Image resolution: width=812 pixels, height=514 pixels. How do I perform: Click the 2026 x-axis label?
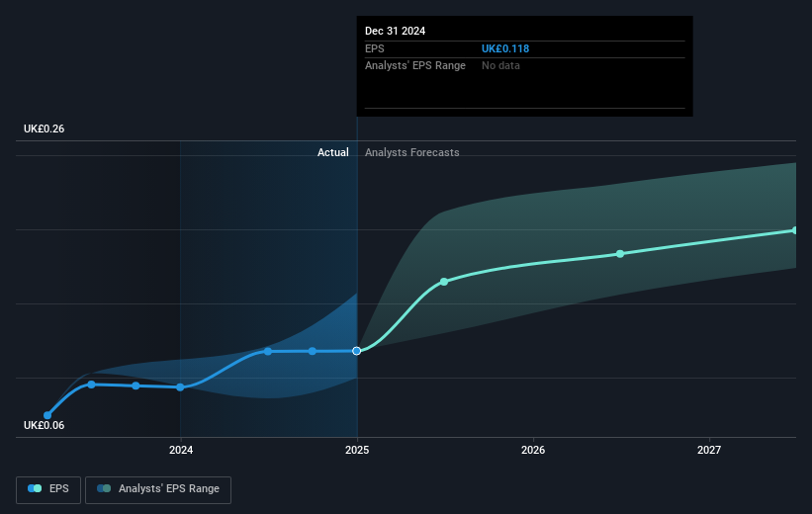(533, 450)
